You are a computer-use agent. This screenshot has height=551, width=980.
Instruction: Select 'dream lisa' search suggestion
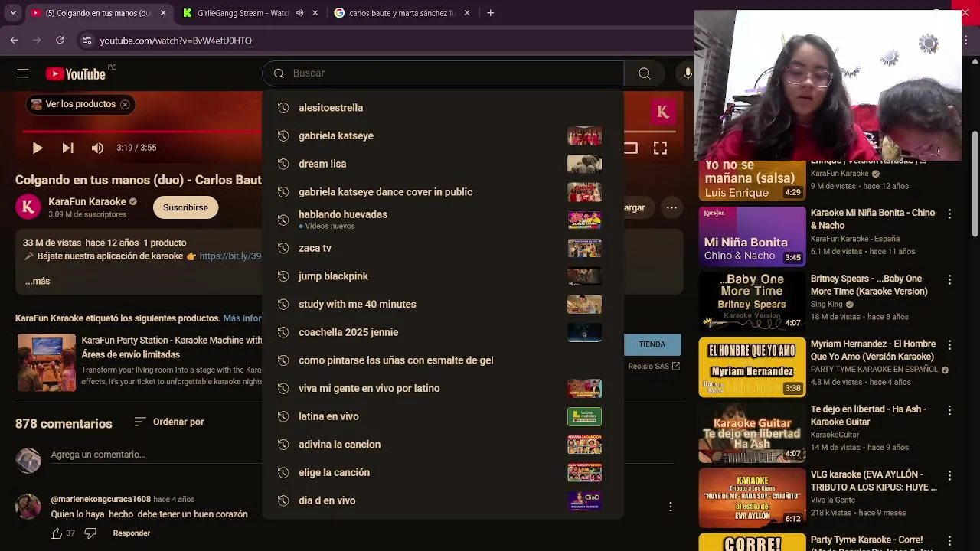[443, 164]
